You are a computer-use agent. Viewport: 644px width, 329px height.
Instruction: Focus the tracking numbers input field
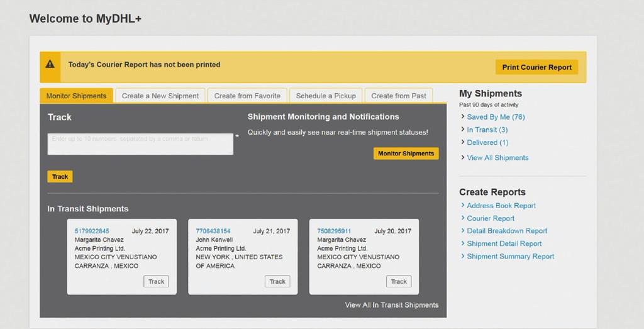click(x=140, y=144)
